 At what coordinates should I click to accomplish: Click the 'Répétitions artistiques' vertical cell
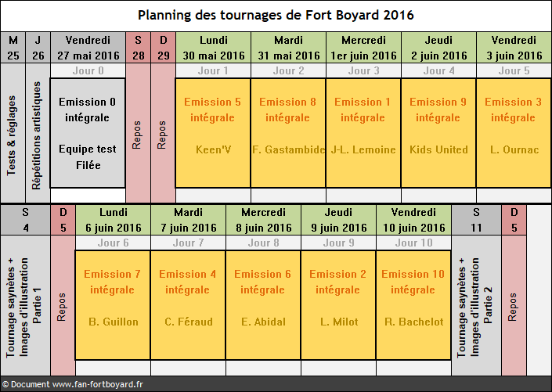pyautogui.click(x=38, y=133)
